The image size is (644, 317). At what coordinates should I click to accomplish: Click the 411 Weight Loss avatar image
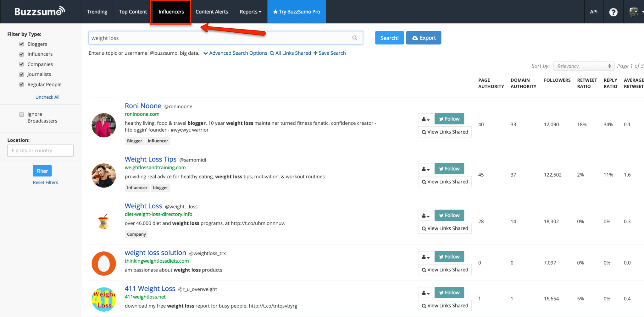pyautogui.click(x=104, y=299)
